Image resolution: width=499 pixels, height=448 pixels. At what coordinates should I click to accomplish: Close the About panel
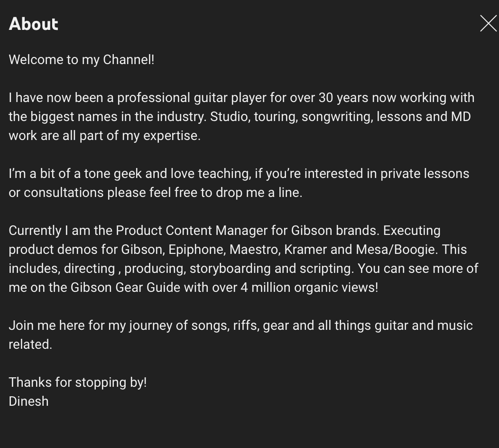tap(488, 23)
